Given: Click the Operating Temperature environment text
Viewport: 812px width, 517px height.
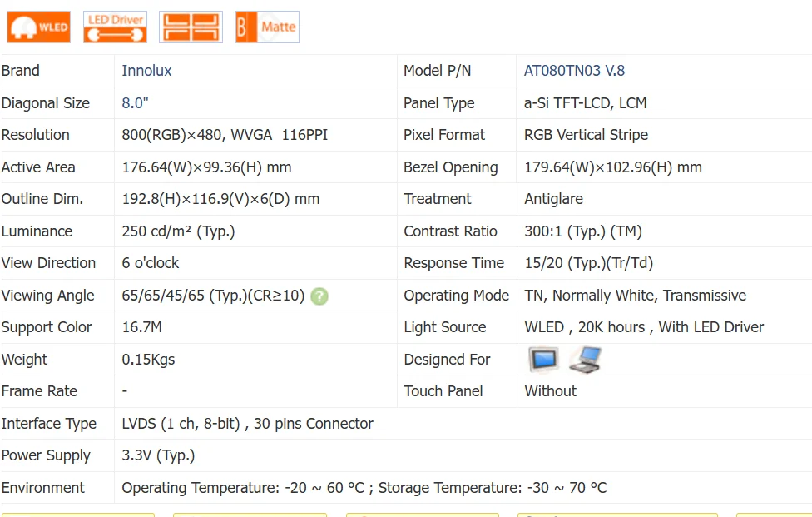Looking at the screenshot, I should pyautogui.click(x=364, y=488).
